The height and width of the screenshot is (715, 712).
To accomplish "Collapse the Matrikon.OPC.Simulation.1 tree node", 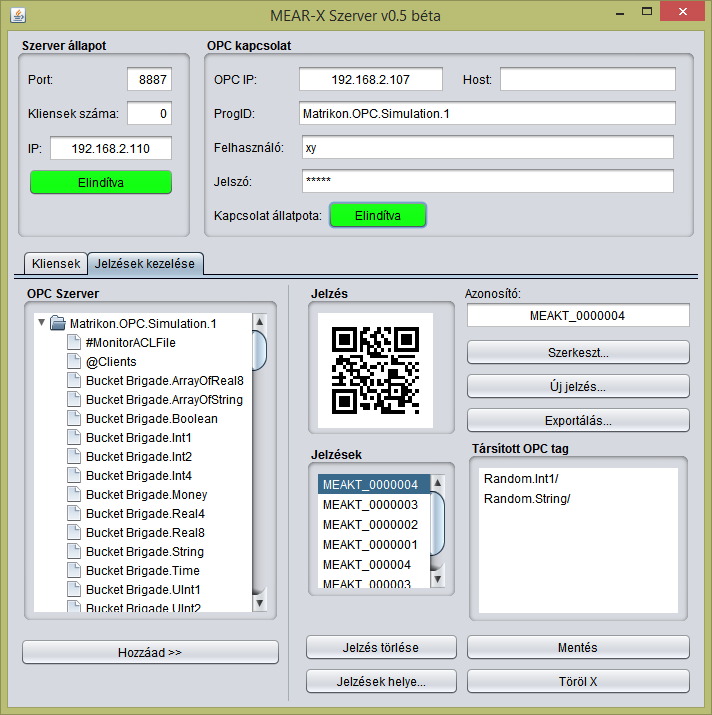I will (x=42, y=323).
